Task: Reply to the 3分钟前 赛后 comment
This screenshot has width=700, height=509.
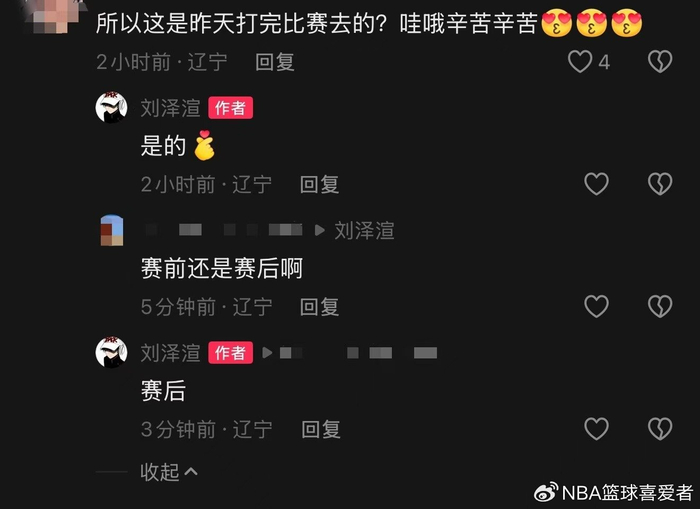Action: [x=321, y=429]
